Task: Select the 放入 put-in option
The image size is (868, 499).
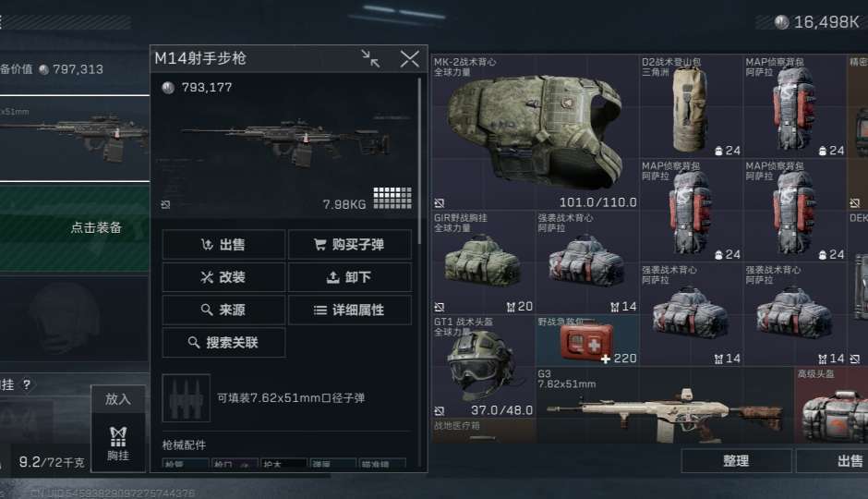Action: 118,399
